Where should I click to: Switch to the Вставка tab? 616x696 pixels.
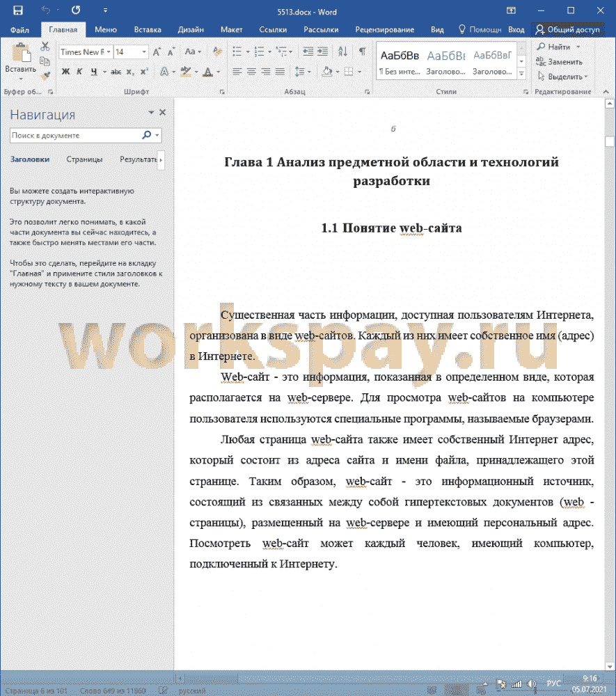[148, 30]
